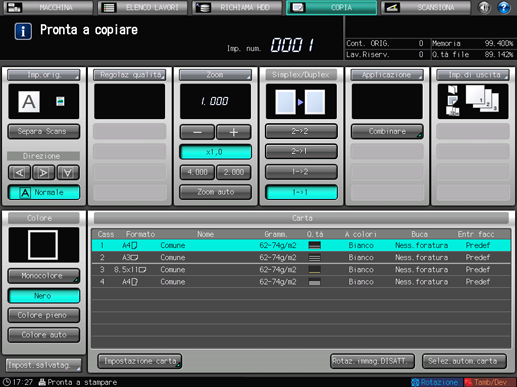Viewport: 517px width, 387px height.
Task: Click tray 4 A4 orientation icon
Action: click(x=134, y=282)
